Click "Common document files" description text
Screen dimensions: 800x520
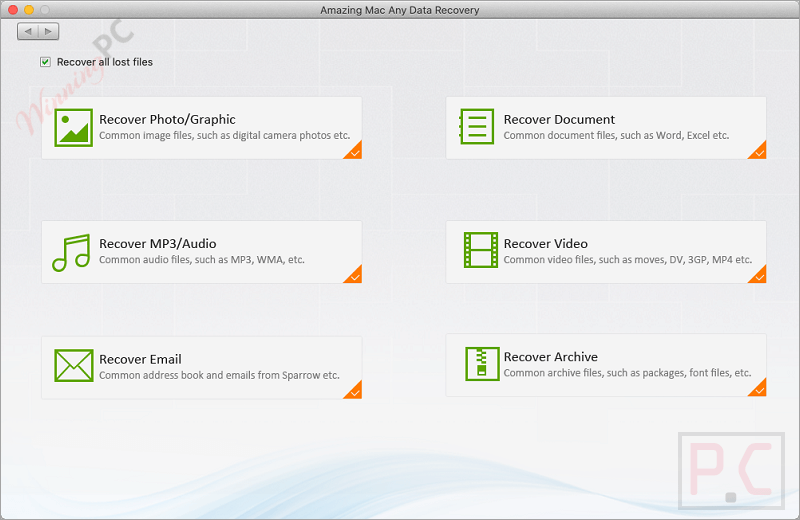[616, 136]
